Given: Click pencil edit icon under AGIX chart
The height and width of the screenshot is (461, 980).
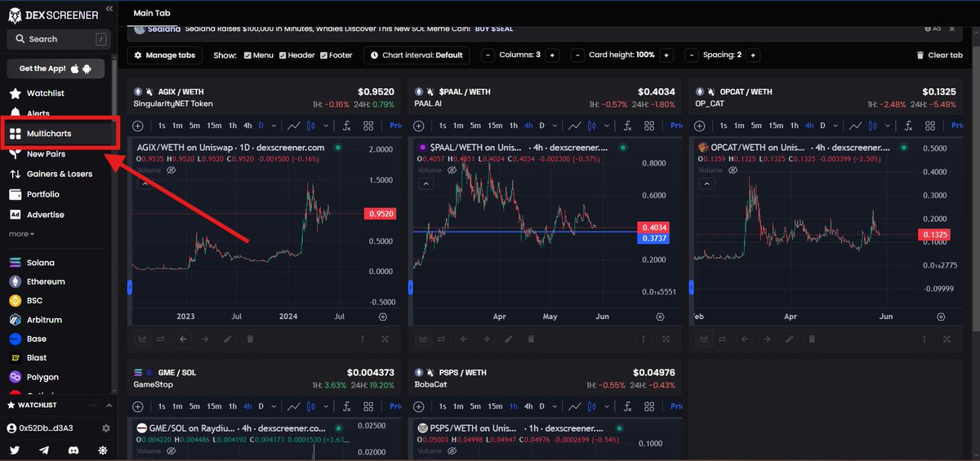Looking at the screenshot, I should click(x=229, y=339).
